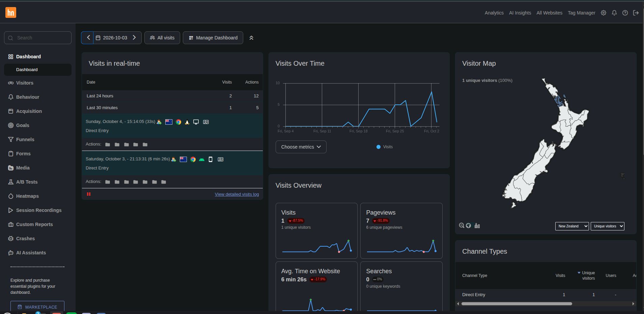Open the All visits segment selector
This screenshot has height=314, width=644.
pos(162,38)
